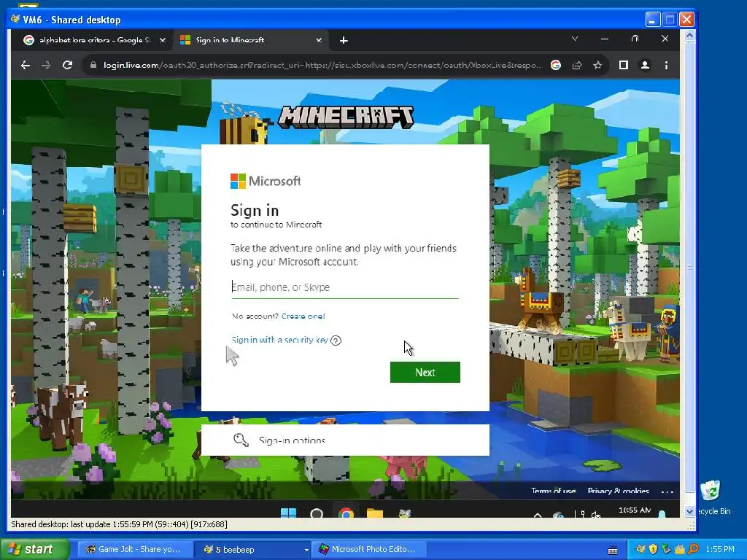Close the VM6 Shared desktop window
747x560 pixels.
(686, 20)
